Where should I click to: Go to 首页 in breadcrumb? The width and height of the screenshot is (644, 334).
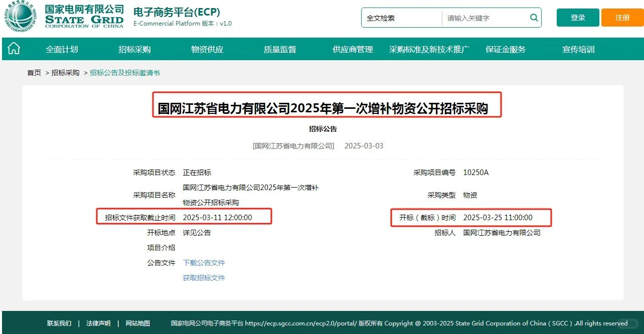point(34,73)
